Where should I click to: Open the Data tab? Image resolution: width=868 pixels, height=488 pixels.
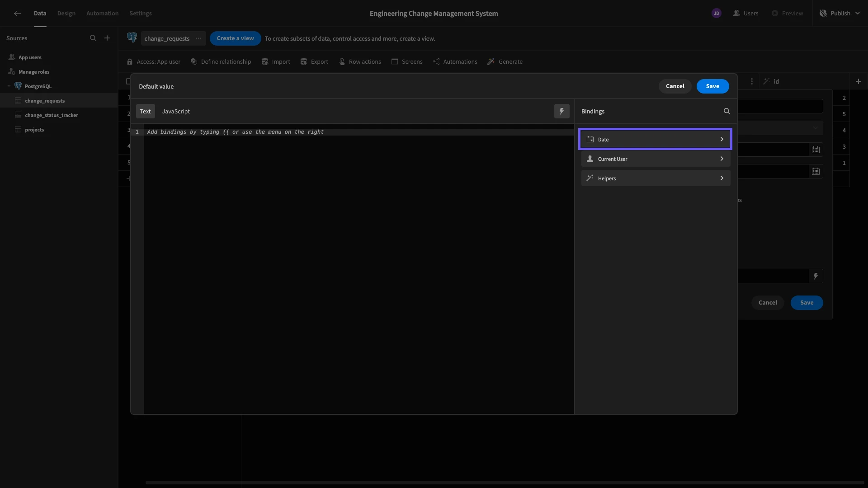click(x=40, y=14)
